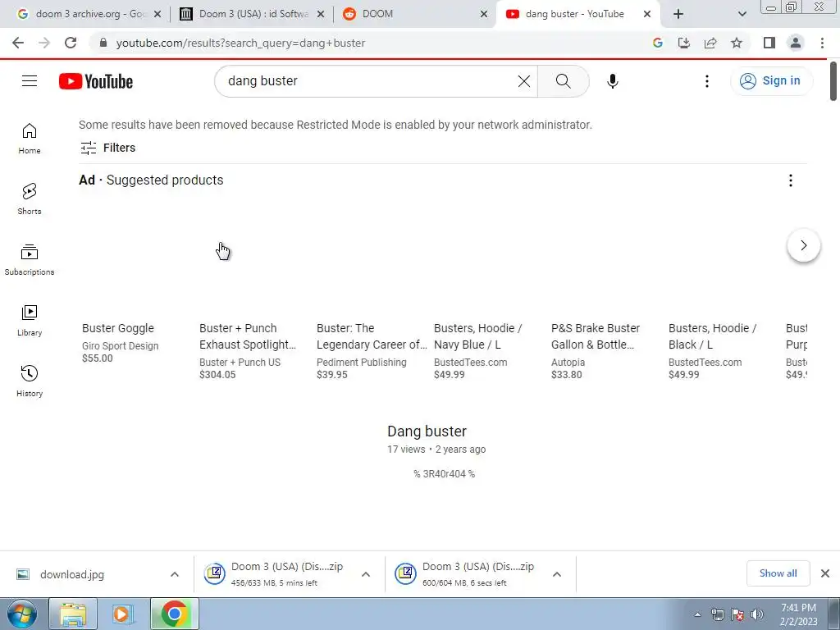The image size is (840, 630).
Task: Go forward with the browser forward arrow
Action: (x=44, y=43)
